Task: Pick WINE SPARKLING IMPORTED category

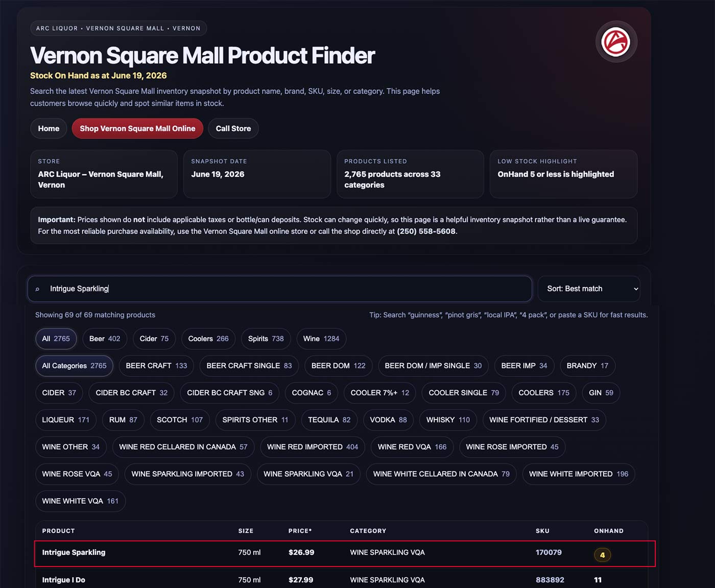Action: pos(188,474)
